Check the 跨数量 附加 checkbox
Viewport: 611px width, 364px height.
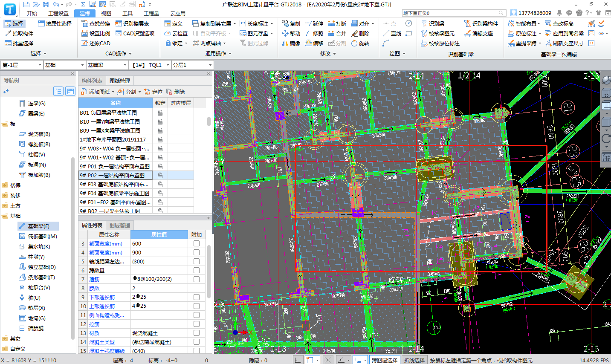click(x=197, y=270)
